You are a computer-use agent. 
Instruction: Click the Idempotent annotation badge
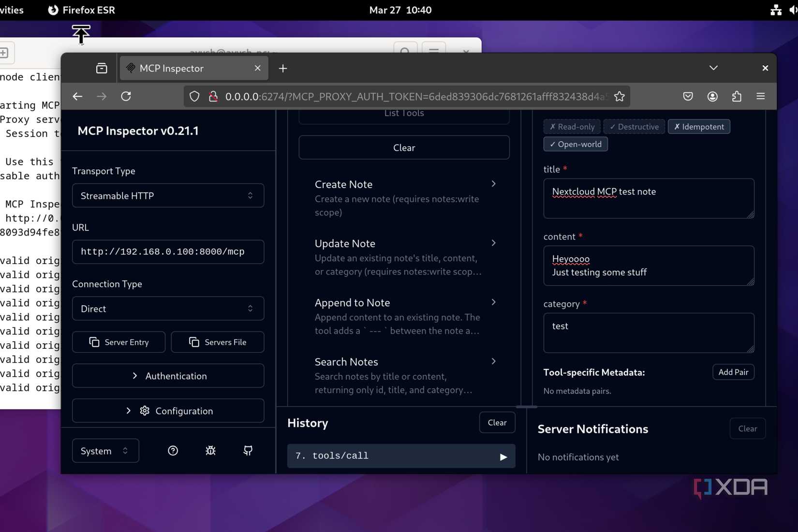click(699, 127)
